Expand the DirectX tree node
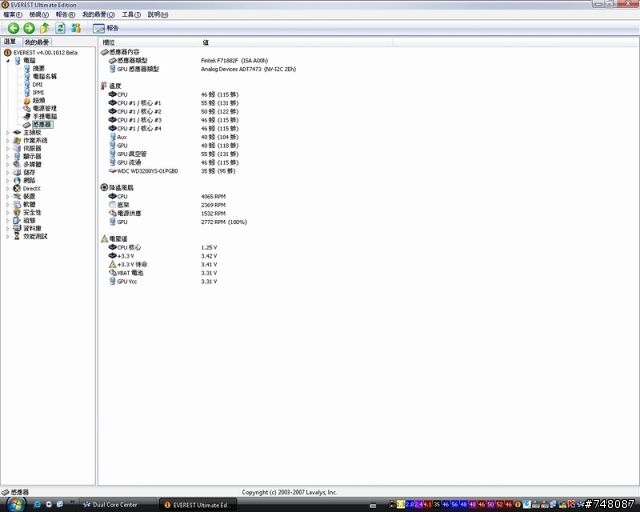This screenshot has width=640, height=512. pyautogui.click(x=8, y=189)
